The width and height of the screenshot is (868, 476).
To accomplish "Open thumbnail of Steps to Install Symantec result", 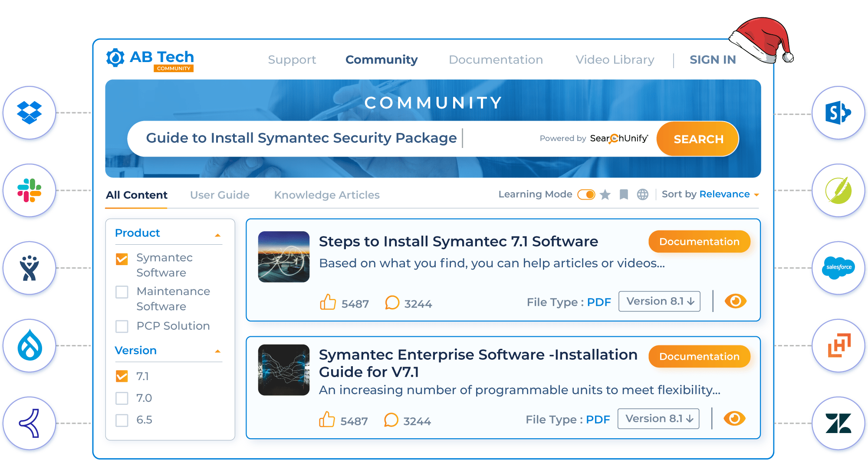I will [x=284, y=256].
